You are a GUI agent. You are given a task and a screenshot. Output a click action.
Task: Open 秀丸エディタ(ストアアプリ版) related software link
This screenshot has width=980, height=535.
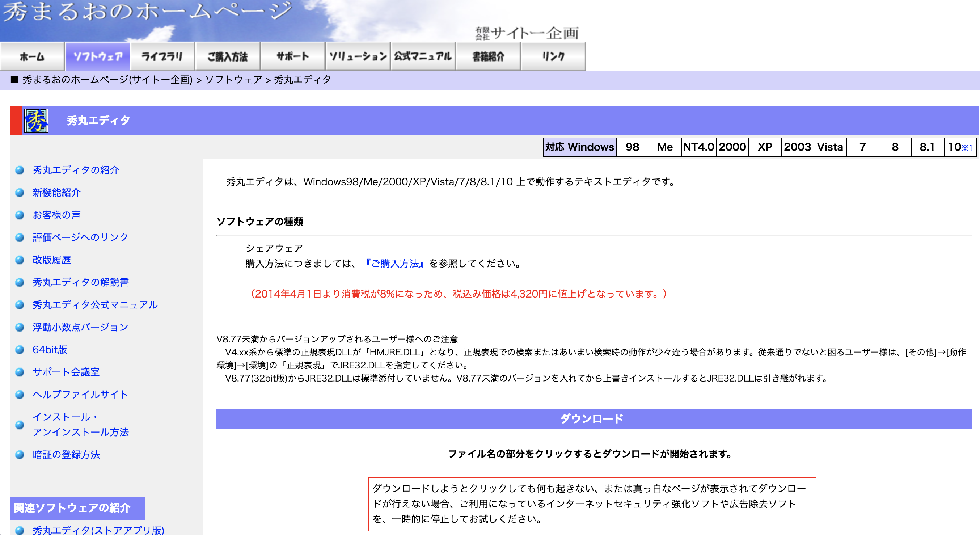pos(98,530)
